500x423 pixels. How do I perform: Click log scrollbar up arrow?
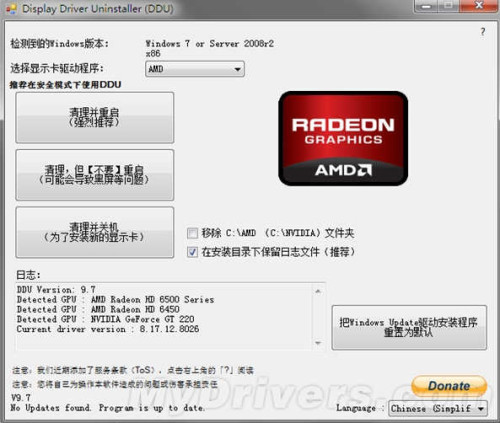[x=318, y=291]
